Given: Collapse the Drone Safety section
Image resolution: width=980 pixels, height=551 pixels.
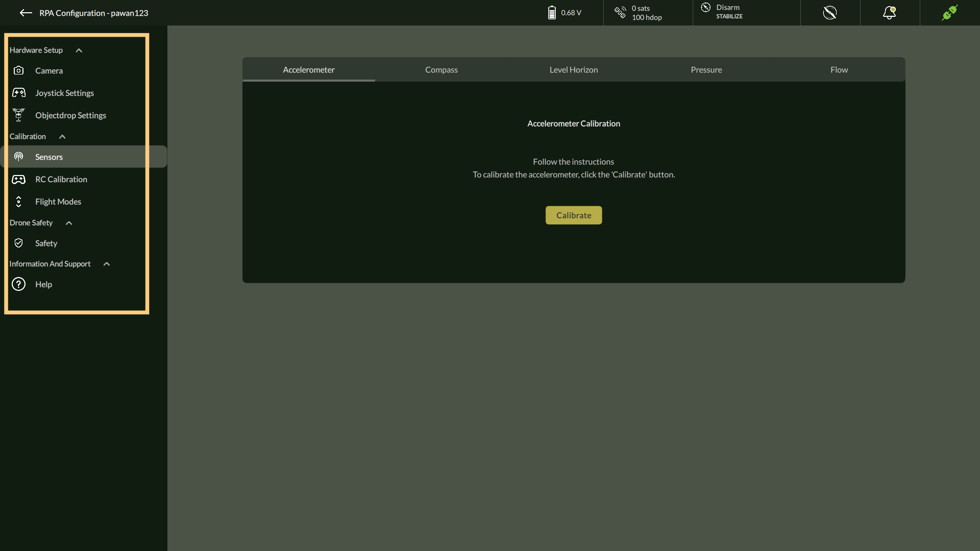Looking at the screenshot, I should 69,223.
